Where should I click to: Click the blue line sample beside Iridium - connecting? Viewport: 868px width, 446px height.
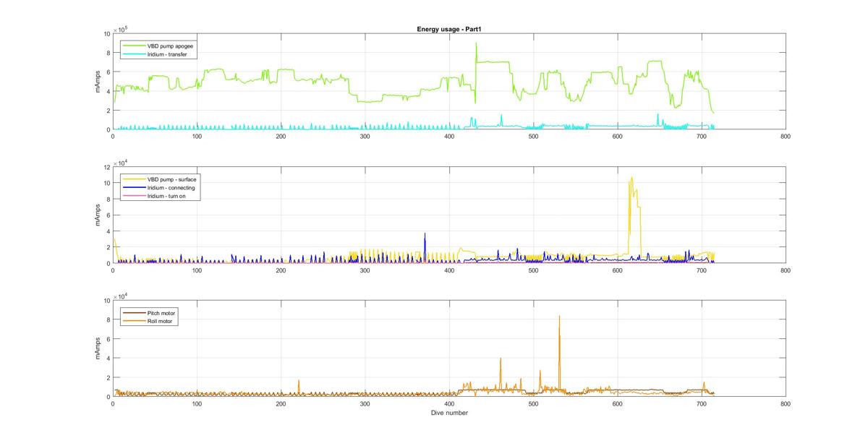coord(135,187)
